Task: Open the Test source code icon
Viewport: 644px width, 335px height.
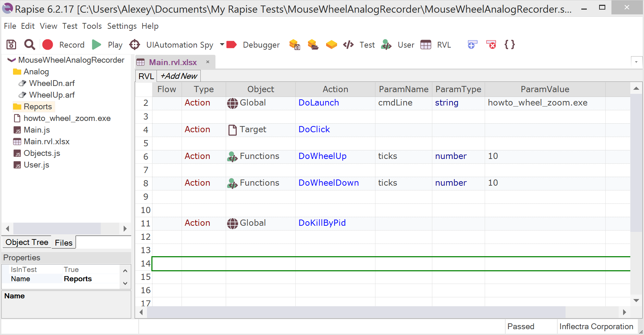Action: click(348, 45)
